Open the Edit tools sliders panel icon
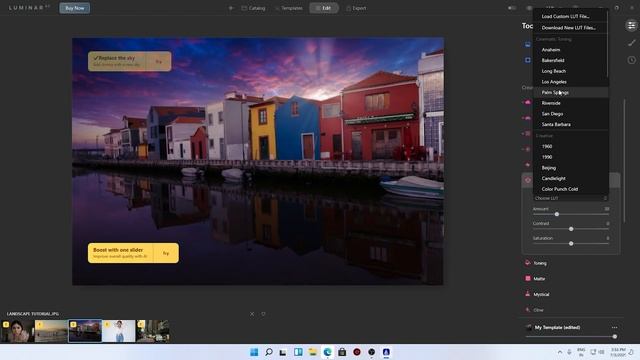Image resolution: width=640 pixels, height=360 pixels. click(x=631, y=25)
